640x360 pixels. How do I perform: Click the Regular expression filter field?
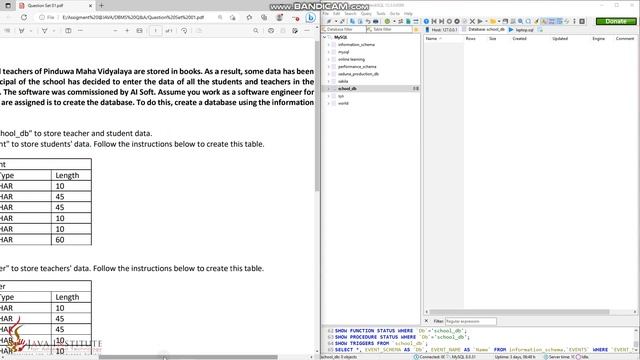click(471, 321)
